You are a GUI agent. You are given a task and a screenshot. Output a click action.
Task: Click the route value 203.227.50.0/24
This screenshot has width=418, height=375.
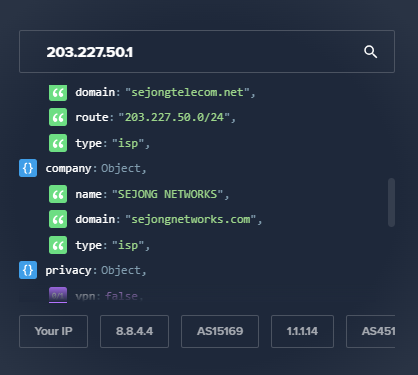tap(174, 117)
